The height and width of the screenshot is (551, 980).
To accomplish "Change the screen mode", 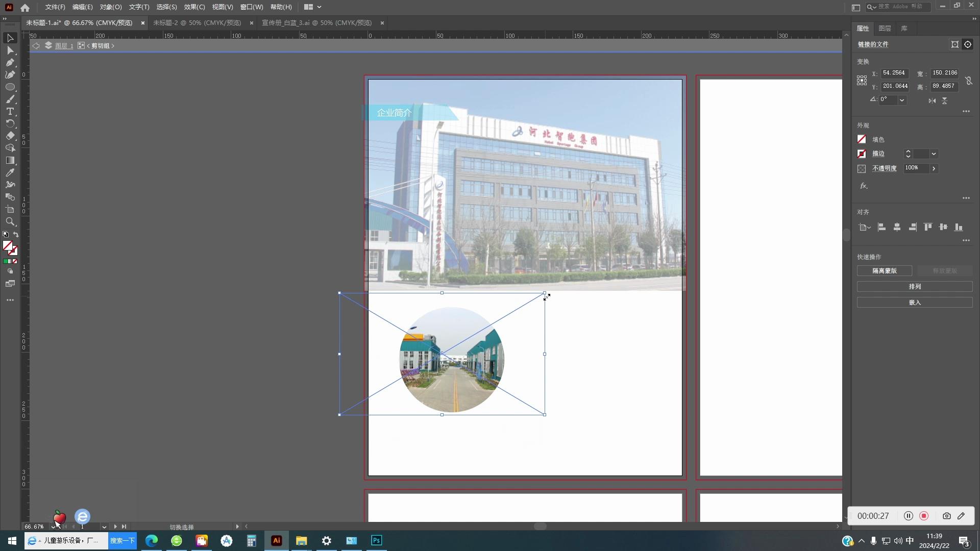I will 10,284.
